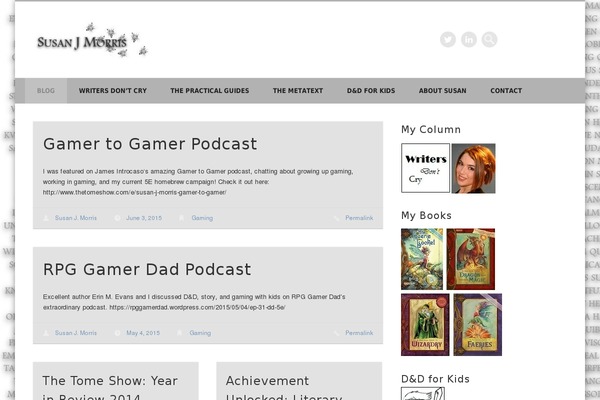Click the My Books sidebar heading
This screenshot has width=600, height=400.
click(426, 216)
